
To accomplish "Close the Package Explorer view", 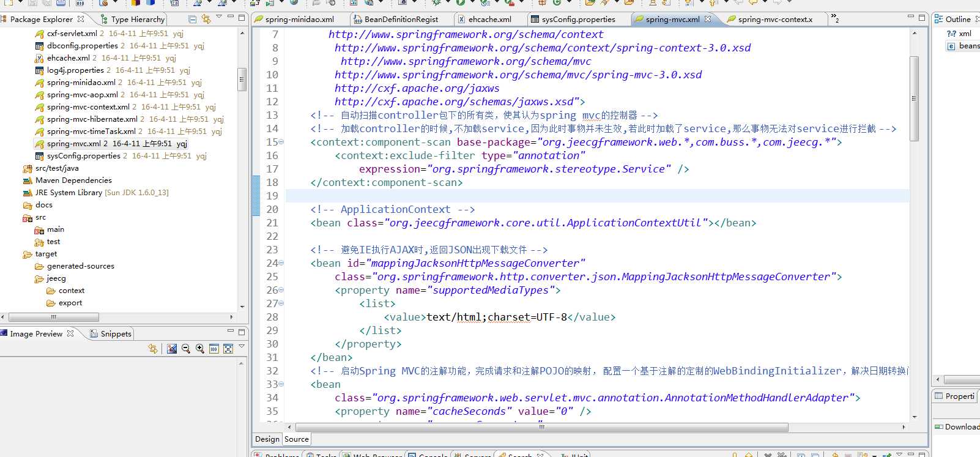I will click(x=81, y=19).
